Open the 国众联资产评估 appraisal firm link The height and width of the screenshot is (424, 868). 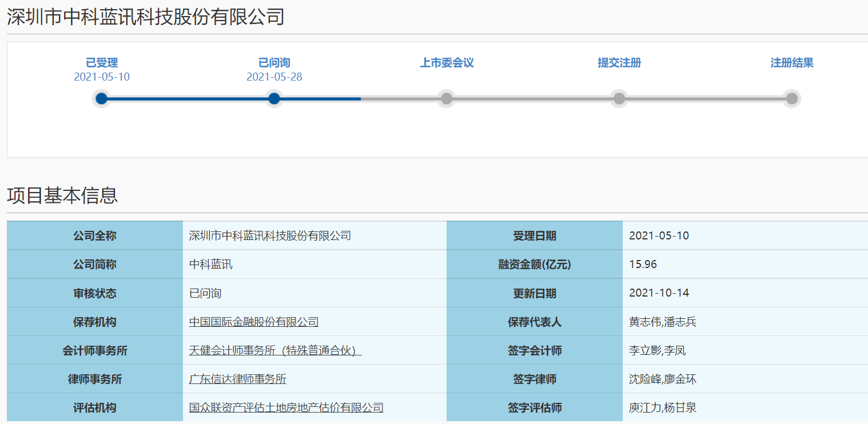[x=286, y=407]
